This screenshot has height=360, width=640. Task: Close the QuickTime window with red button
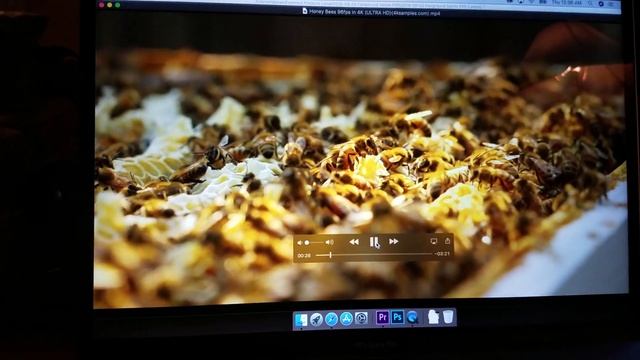[x=102, y=5]
